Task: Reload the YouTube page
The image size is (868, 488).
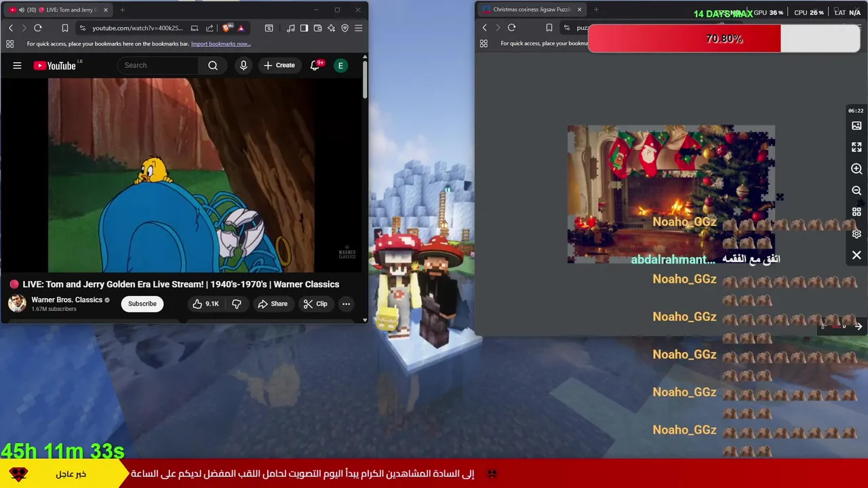Action: (x=38, y=28)
